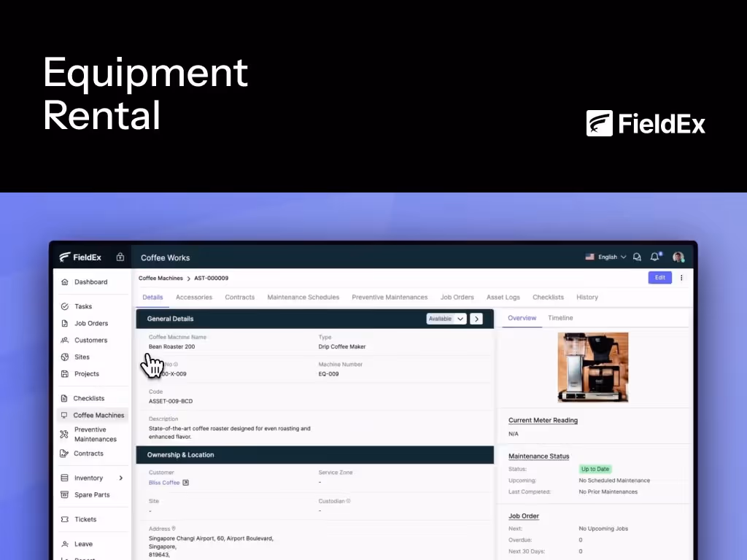747x560 pixels.
Task: Click the Tasks checkmark icon
Action: [65, 306]
